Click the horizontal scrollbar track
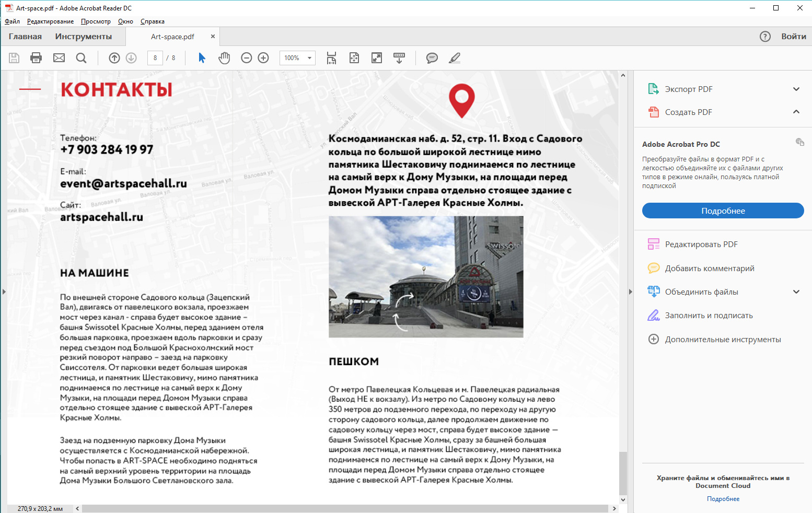Viewport: 812px width, 513px height. pos(345,508)
